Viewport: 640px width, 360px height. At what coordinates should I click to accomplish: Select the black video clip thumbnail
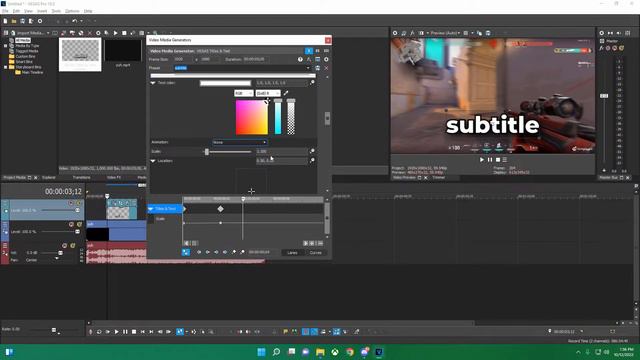point(122,51)
